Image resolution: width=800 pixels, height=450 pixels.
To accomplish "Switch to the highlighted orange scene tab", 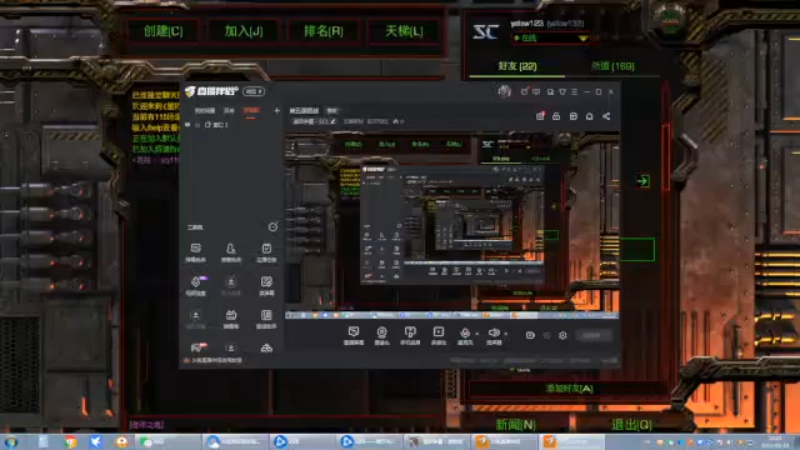I will coord(251,111).
